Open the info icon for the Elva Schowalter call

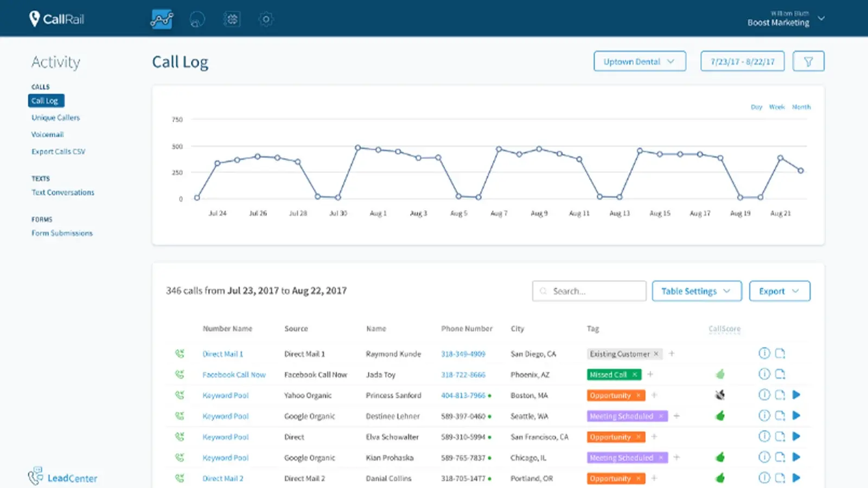tap(764, 436)
